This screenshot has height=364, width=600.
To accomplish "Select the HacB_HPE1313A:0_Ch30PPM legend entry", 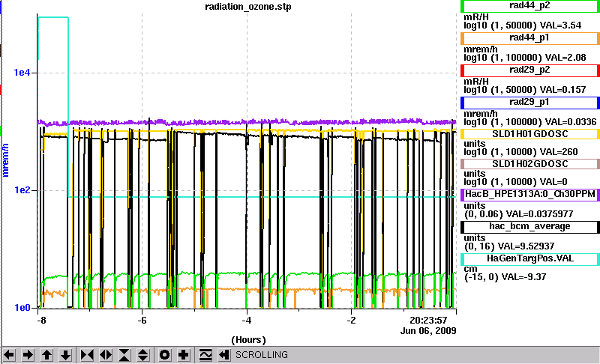I will click(x=530, y=195).
